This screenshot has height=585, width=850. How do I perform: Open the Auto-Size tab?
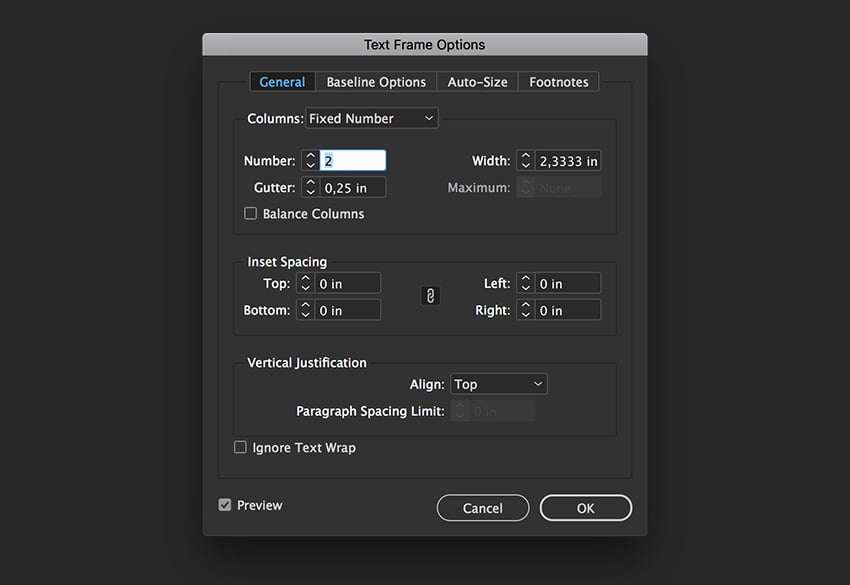476,81
